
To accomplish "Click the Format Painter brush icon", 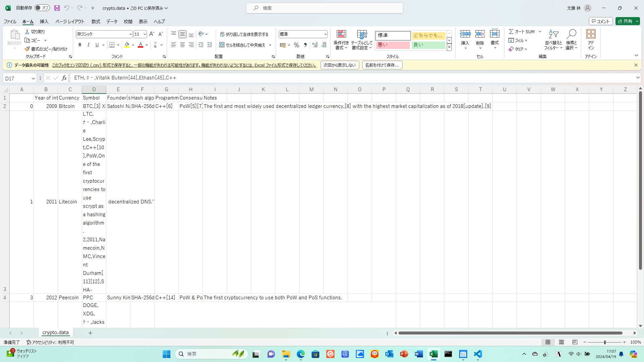I will point(27,49).
